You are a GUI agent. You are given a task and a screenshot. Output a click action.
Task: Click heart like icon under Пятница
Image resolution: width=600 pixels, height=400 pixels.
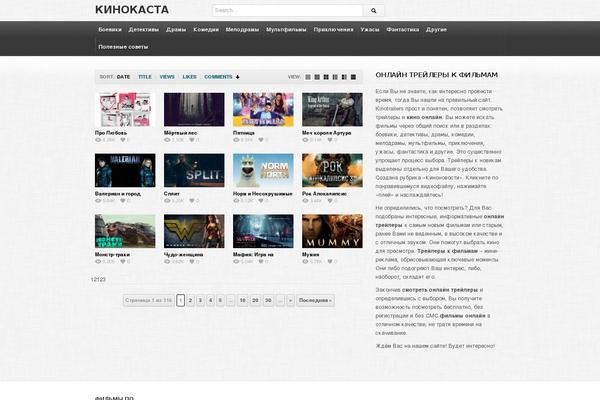pos(261,140)
